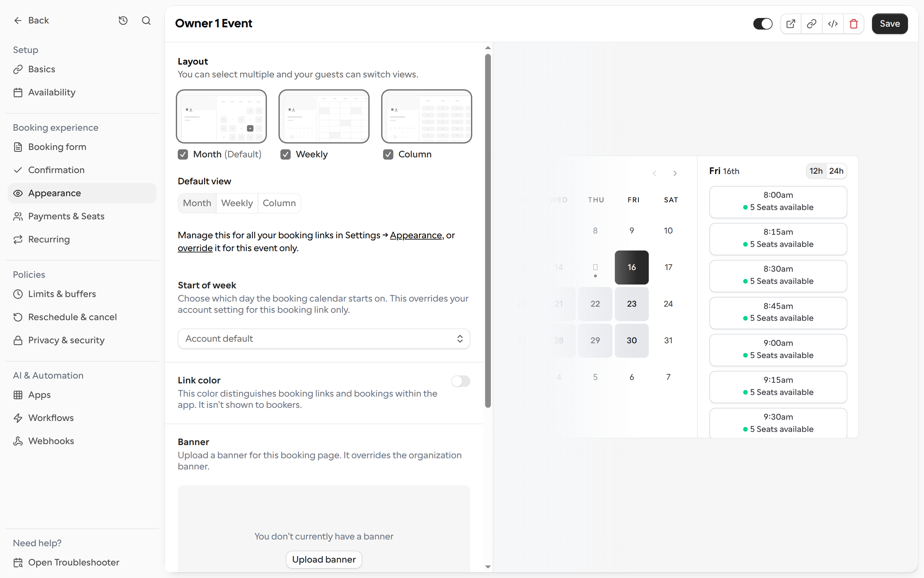Open Apps section
The height and width of the screenshot is (578, 924).
pos(82,395)
